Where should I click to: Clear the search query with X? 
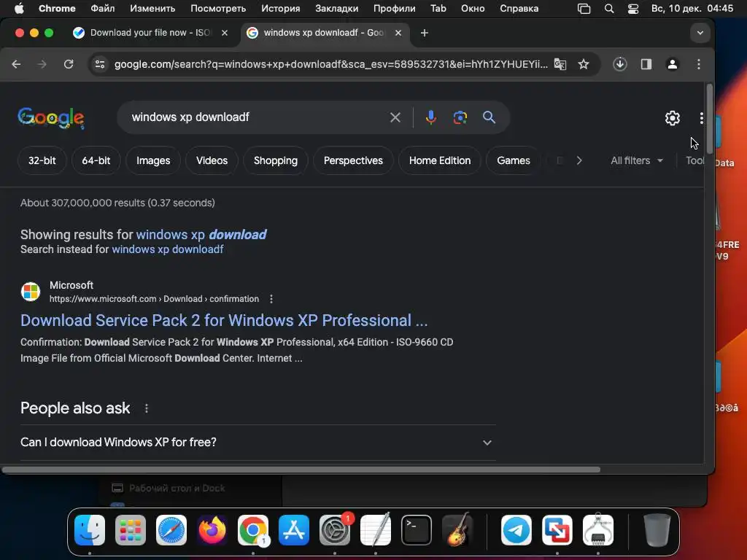(x=395, y=117)
